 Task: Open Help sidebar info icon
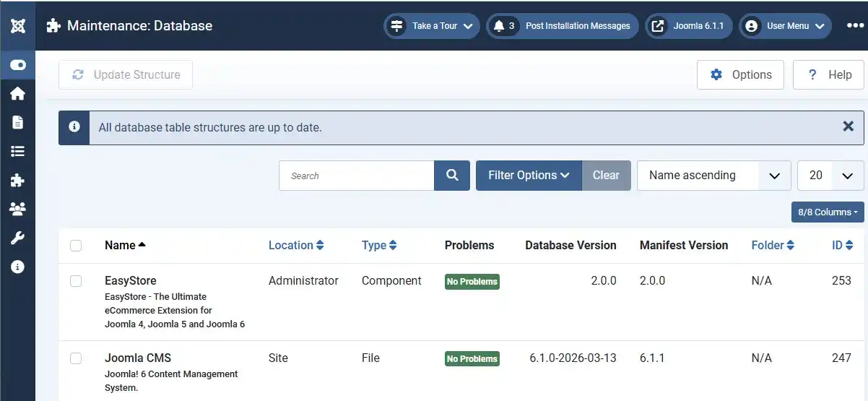[x=17, y=267]
